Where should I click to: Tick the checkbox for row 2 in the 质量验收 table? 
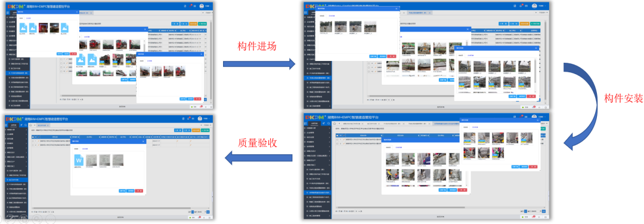coord(33,145)
